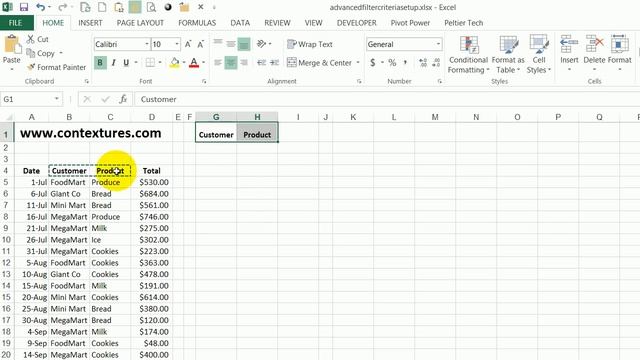
Task: Cut the selection
Action: pos(38,39)
